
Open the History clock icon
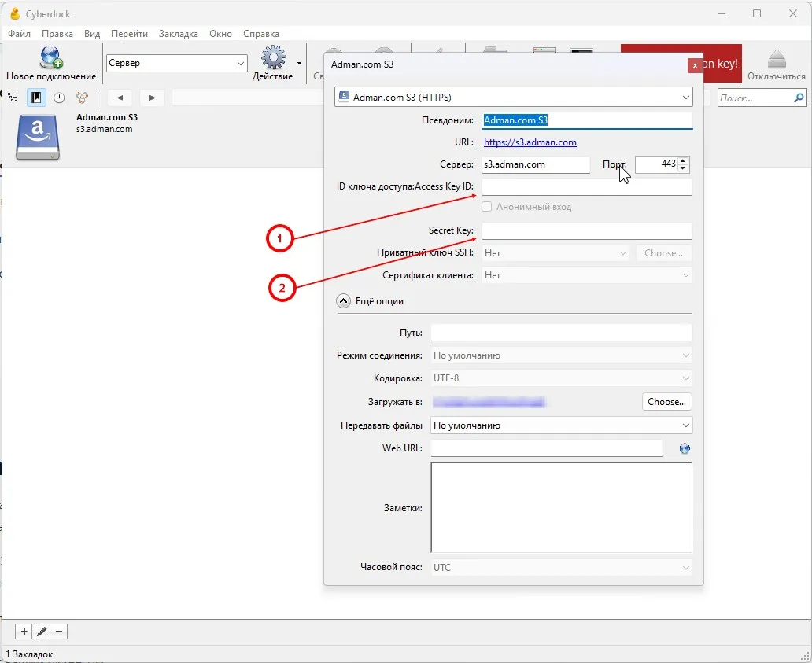[59, 98]
